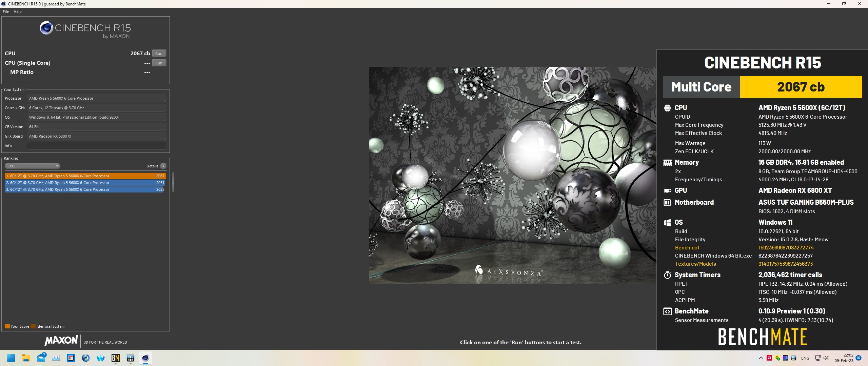Open the ENG language switcher
The height and width of the screenshot is (366, 868).
coord(805,358)
